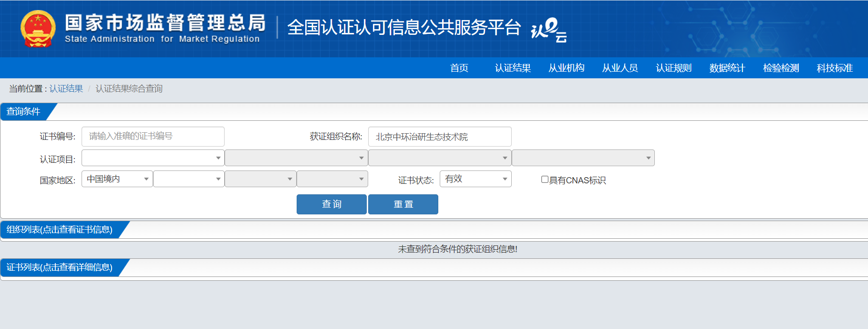Open the 证书状态 dropdown showing 有效

coord(475,179)
